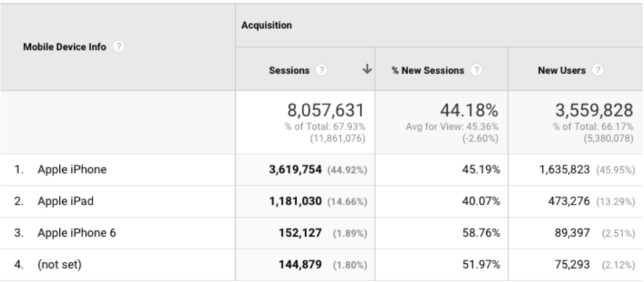Click the Mobile Device Info header label
644x282 pixels.
click(x=65, y=47)
